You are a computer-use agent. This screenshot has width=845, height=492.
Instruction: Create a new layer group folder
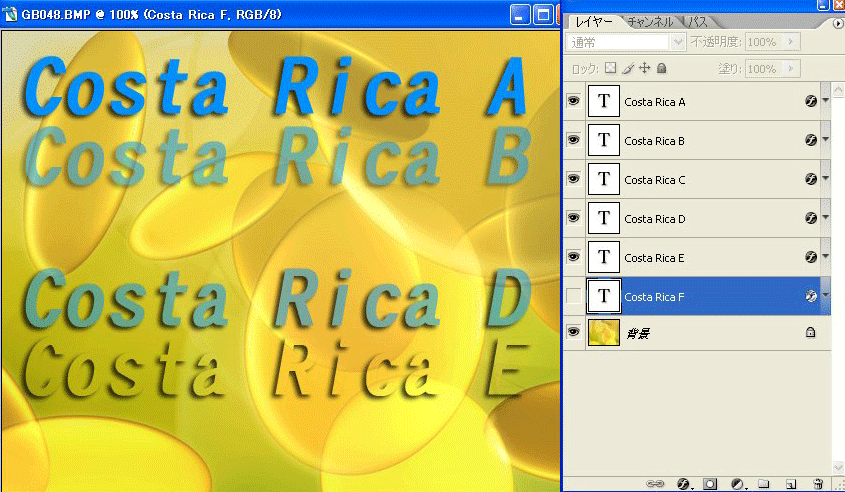763,483
